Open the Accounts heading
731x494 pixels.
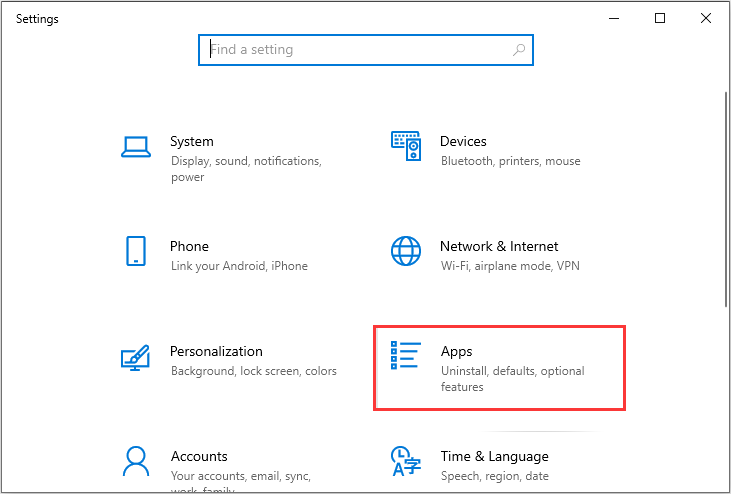199,456
